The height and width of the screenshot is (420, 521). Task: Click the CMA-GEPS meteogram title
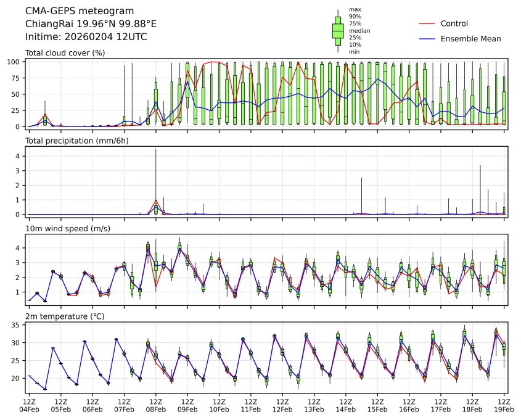tap(80, 11)
